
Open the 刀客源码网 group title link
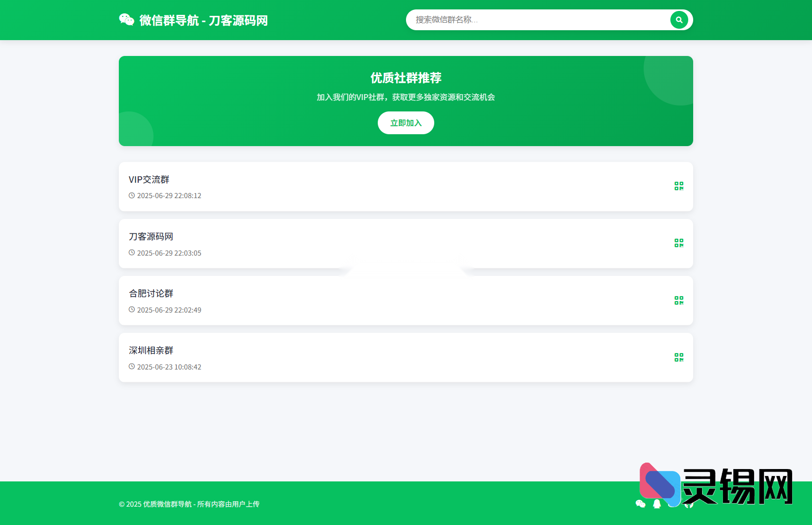[151, 236]
